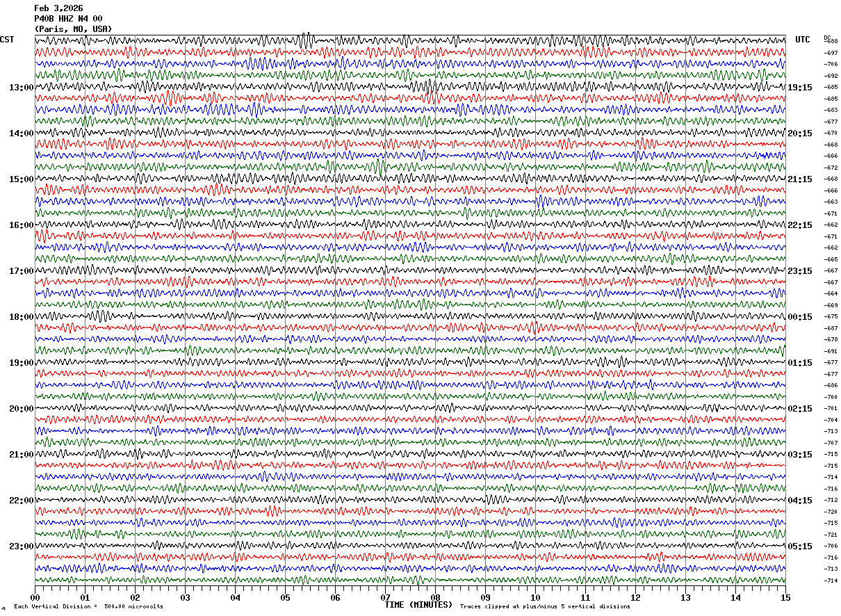Select the station code P40B HHZ N4 00

pyautogui.click(x=69, y=19)
